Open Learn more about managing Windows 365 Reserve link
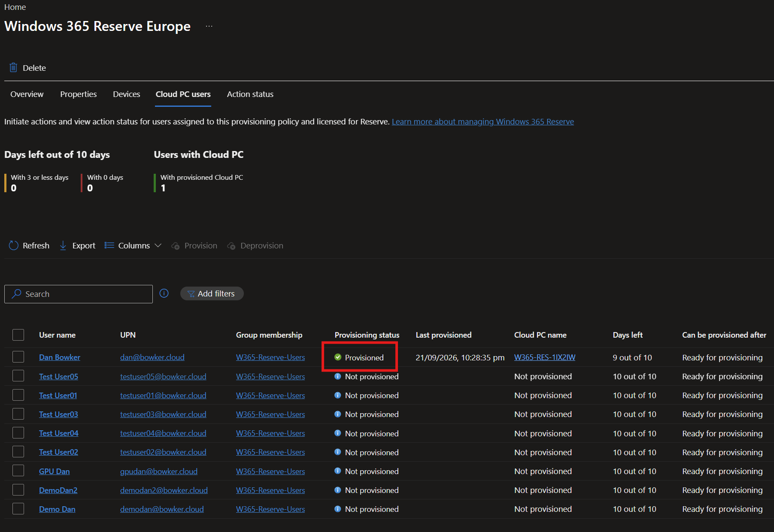 pos(483,121)
